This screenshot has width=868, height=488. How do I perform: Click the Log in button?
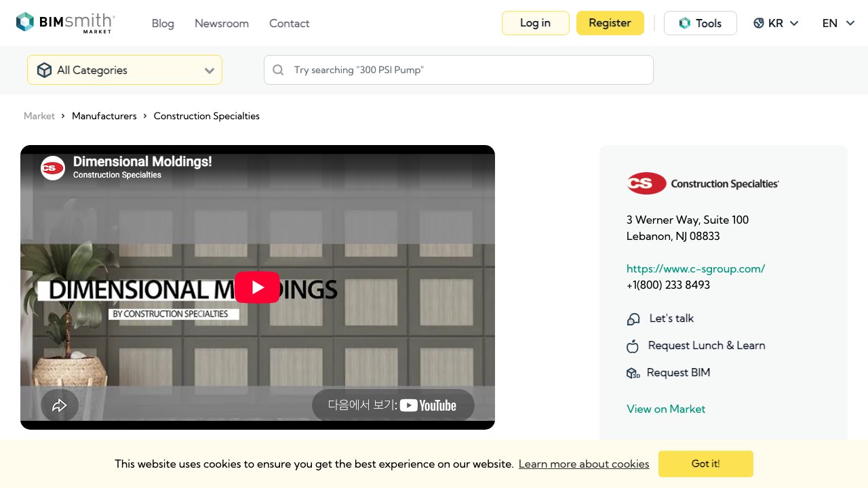pyautogui.click(x=536, y=23)
